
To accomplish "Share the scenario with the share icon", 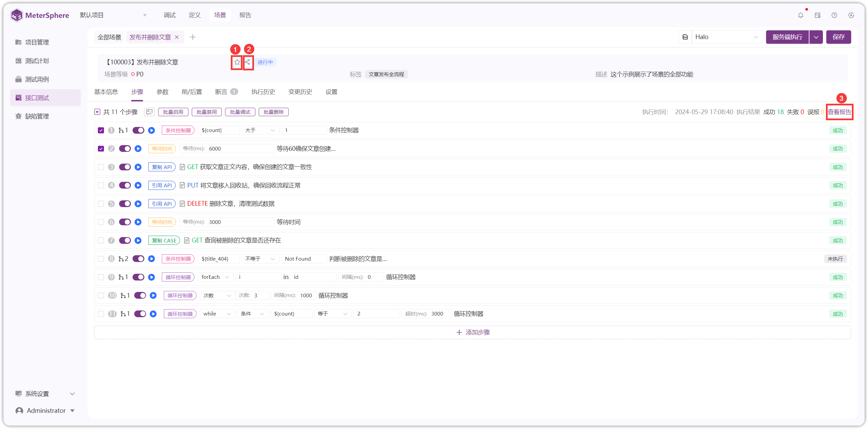I will tap(248, 62).
